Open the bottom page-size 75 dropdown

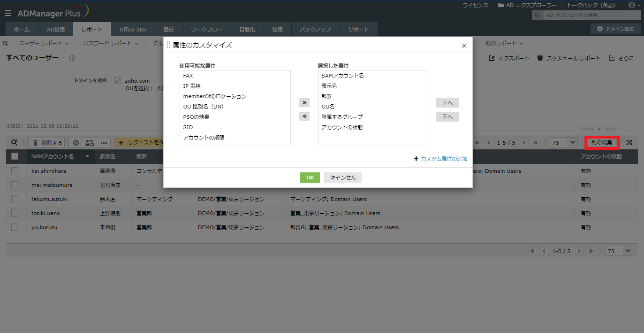(619, 251)
